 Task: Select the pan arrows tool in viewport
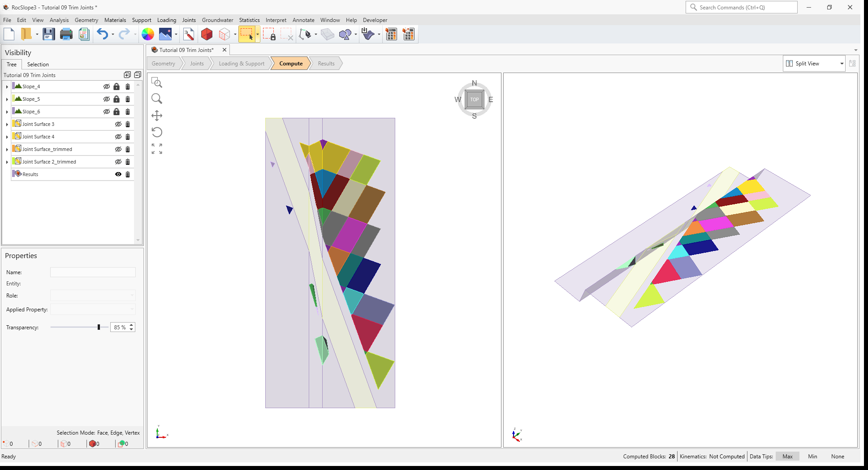(157, 116)
